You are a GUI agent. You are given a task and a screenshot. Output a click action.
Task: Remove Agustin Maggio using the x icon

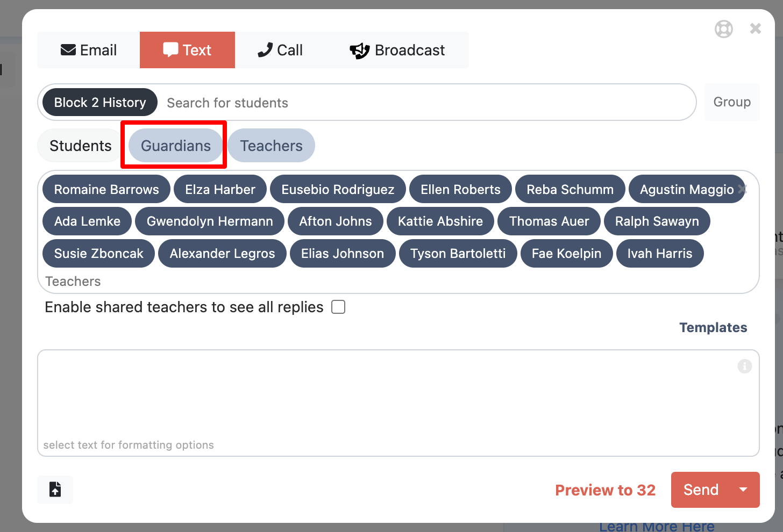(x=743, y=189)
